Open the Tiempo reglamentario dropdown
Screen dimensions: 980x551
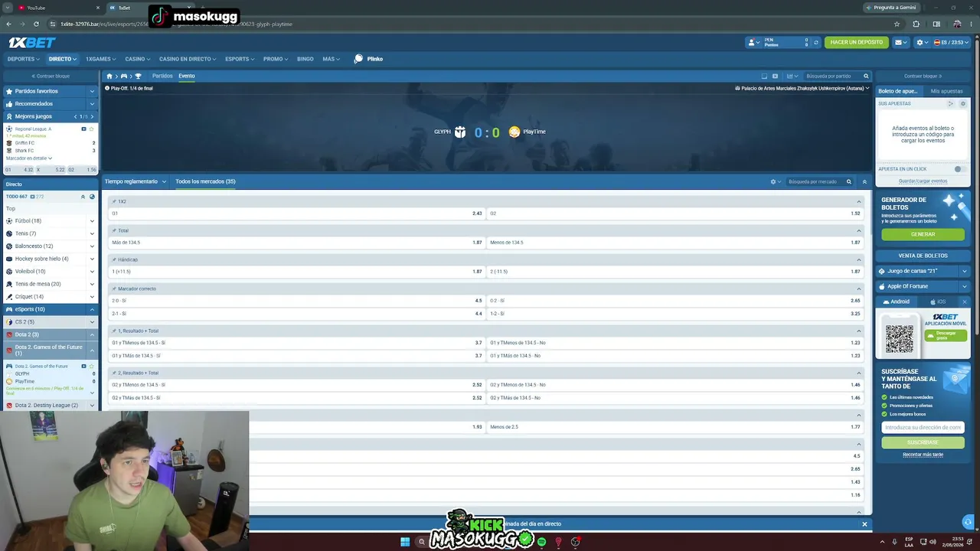click(x=136, y=182)
